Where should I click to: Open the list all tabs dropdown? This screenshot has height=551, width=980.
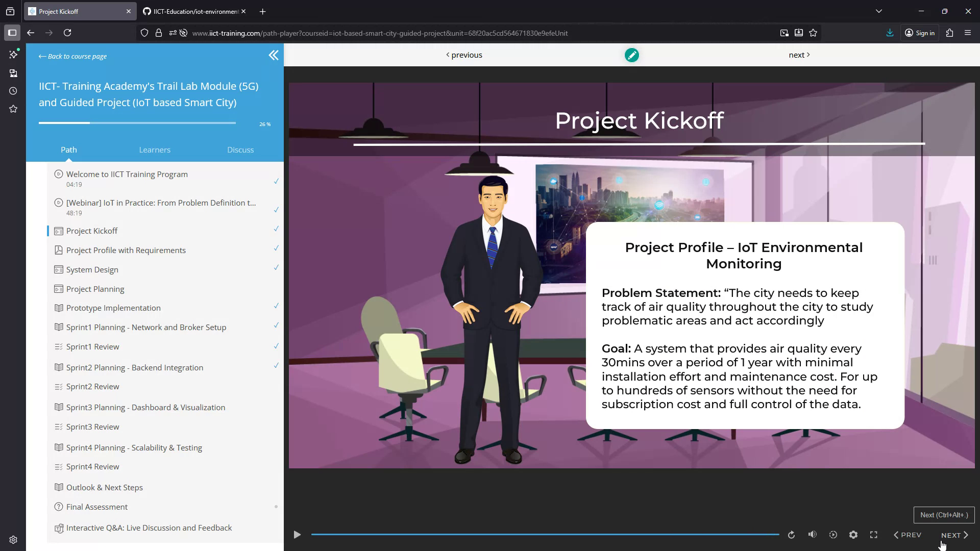click(x=878, y=11)
